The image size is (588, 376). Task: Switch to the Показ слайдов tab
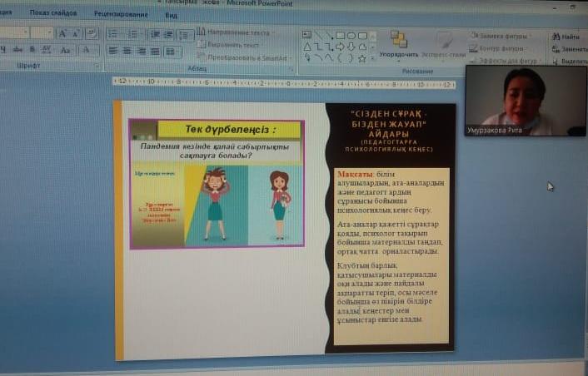53,12
